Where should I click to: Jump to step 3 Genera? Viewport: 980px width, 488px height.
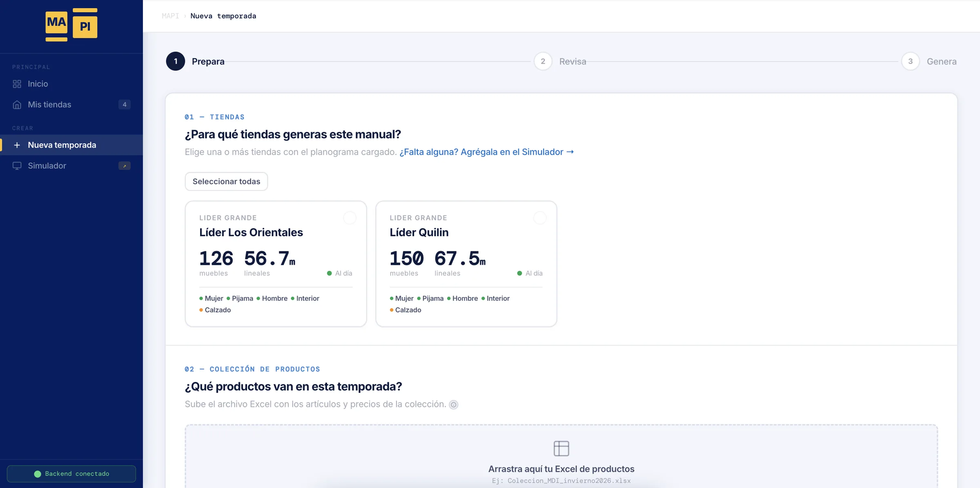929,61
